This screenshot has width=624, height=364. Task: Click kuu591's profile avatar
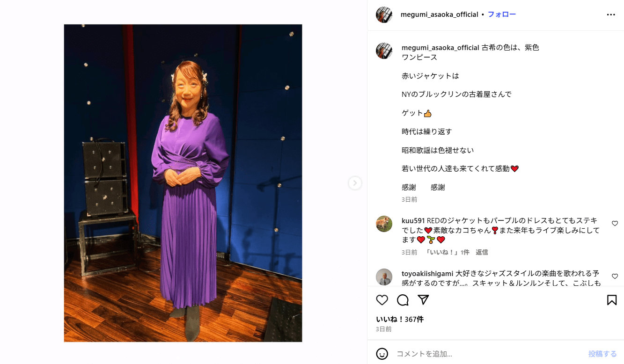click(384, 224)
